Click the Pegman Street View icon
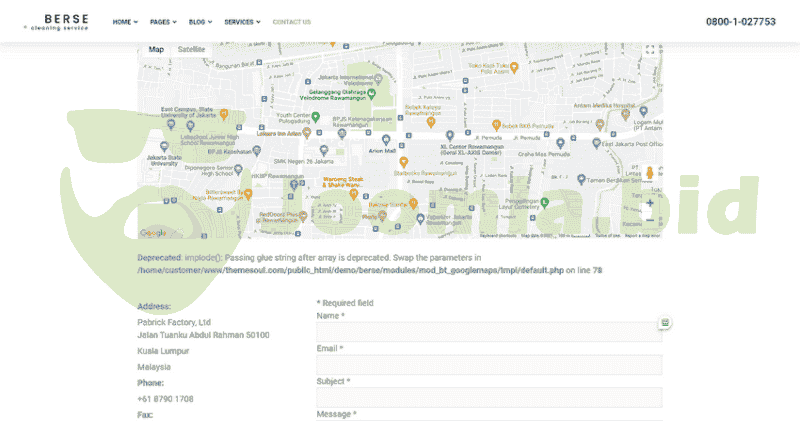Image resolution: width=800 pixels, height=421 pixels. point(650,174)
